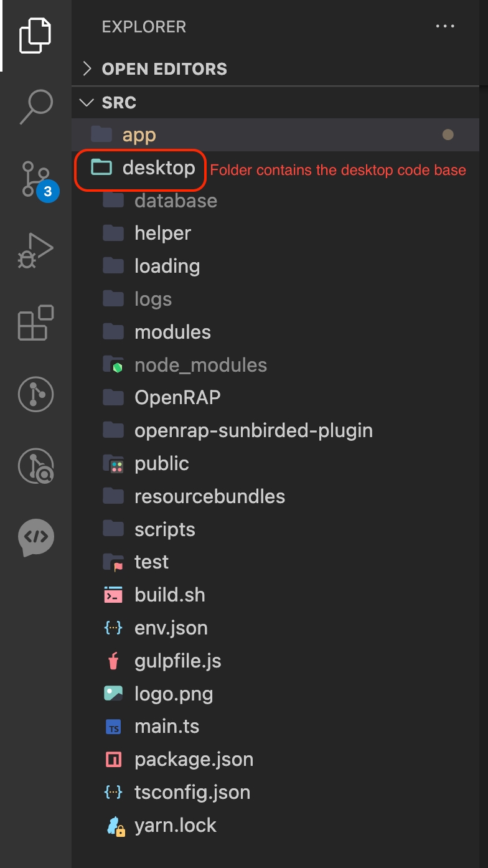Click the speech bubble code icon
The width and height of the screenshot is (488, 868).
(x=35, y=537)
